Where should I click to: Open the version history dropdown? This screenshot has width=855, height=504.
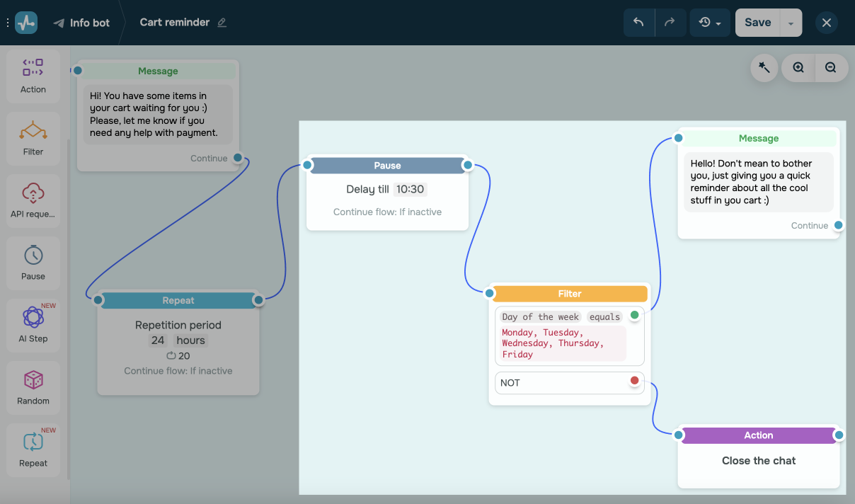click(709, 23)
